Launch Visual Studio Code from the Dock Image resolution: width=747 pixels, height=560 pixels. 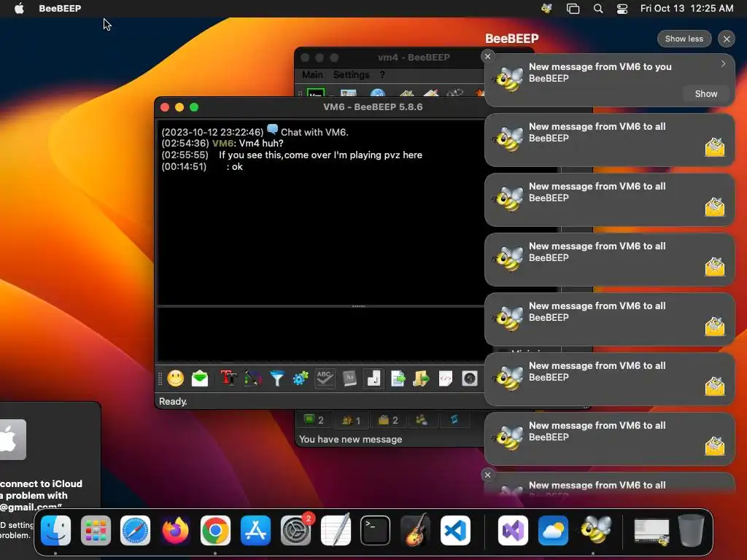tap(455, 530)
